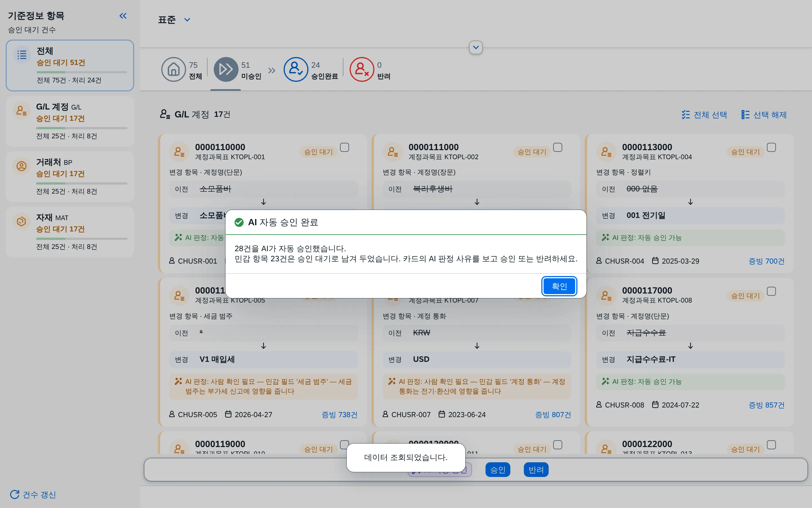812x508 pixels.
Task: Click account icon on card 0000117000
Action: click(606, 296)
